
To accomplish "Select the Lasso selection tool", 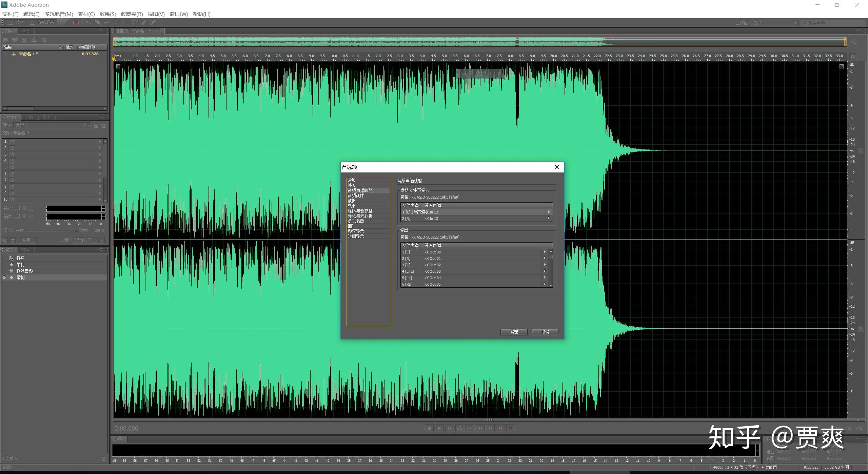I will (x=135, y=22).
